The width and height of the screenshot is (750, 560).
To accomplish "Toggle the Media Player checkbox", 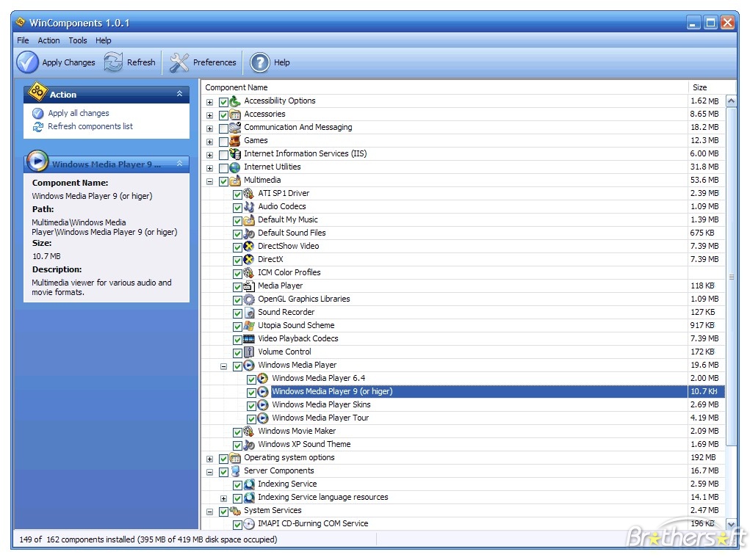I will (237, 287).
